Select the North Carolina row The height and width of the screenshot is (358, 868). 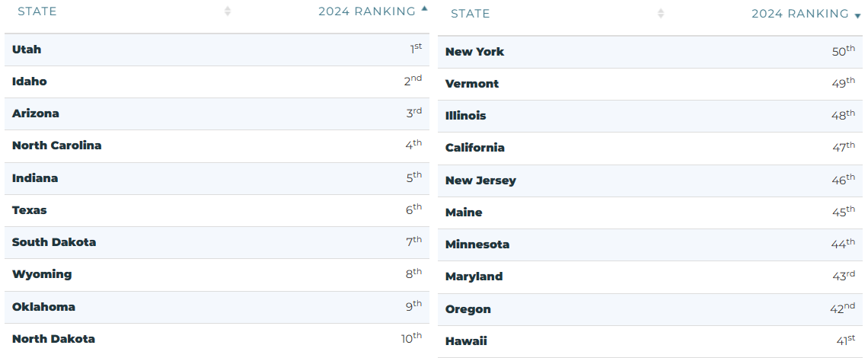point(217,145)
